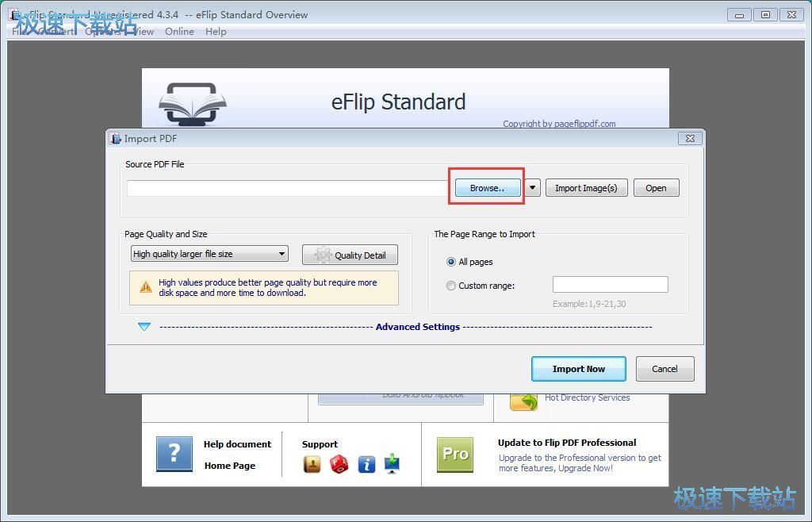Click the red dice support icon

coord(339,464)
